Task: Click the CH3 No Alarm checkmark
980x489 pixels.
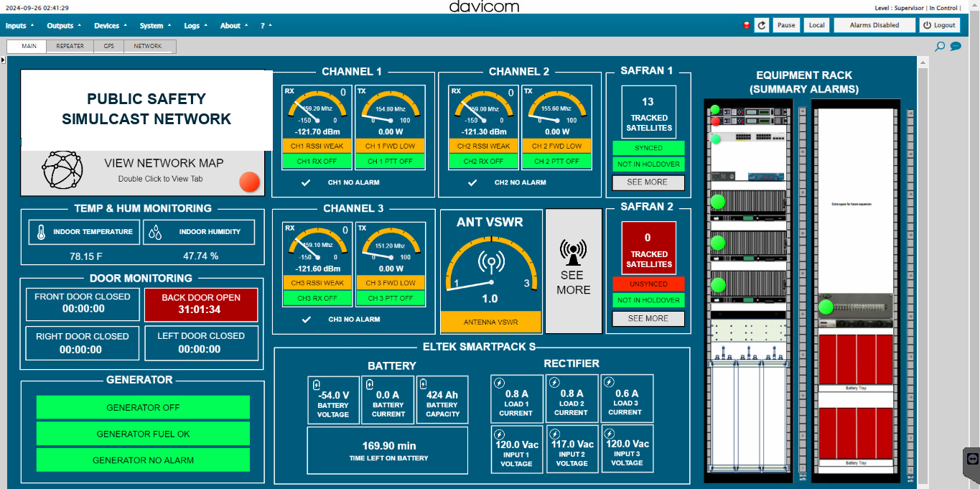Action: point(306,319)
